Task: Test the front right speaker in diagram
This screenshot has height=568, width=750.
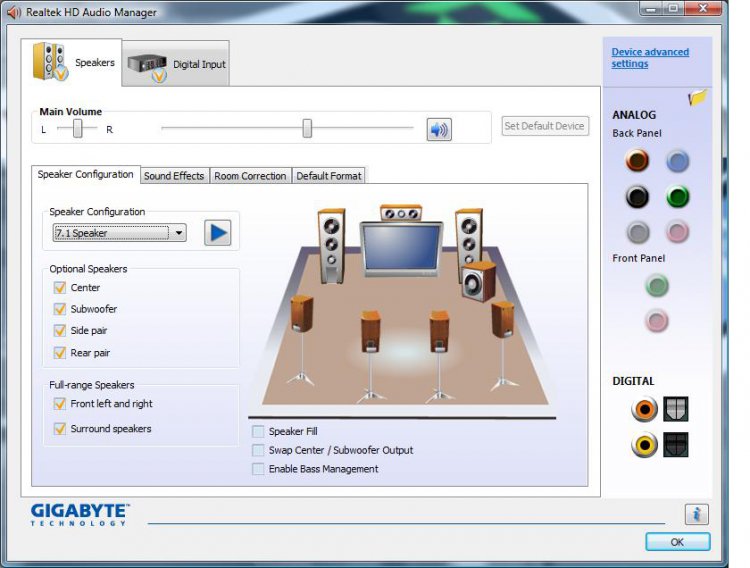Action: (x=468, y=237)
